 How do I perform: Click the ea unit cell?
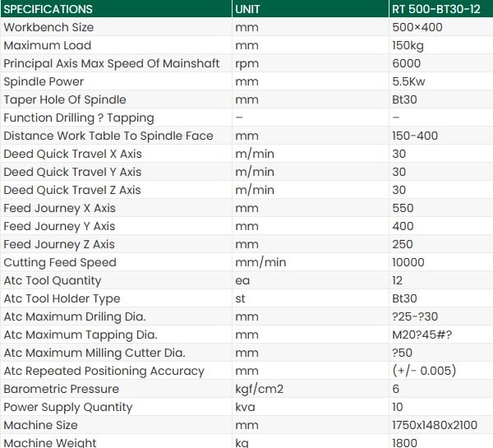tap(242, 281)
